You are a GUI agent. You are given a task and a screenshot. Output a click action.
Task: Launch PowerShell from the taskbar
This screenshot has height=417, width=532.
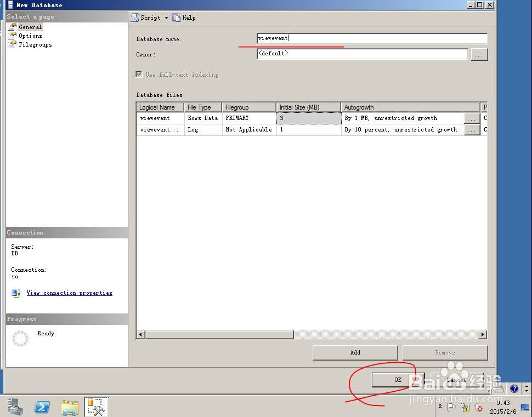click(42, 407)
